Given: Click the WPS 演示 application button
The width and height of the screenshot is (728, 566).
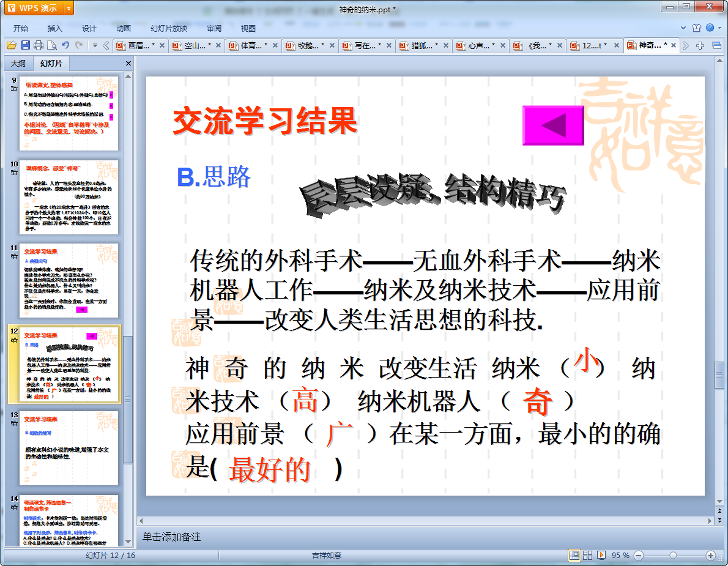Looking at the screenshot, I should pyautogui.click(x=34, y=9).
